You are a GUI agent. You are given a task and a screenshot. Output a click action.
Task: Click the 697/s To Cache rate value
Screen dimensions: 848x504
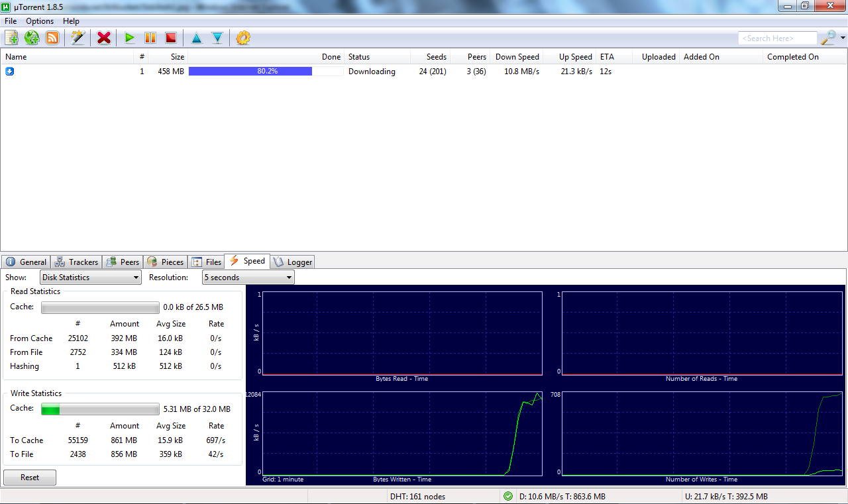216,440
